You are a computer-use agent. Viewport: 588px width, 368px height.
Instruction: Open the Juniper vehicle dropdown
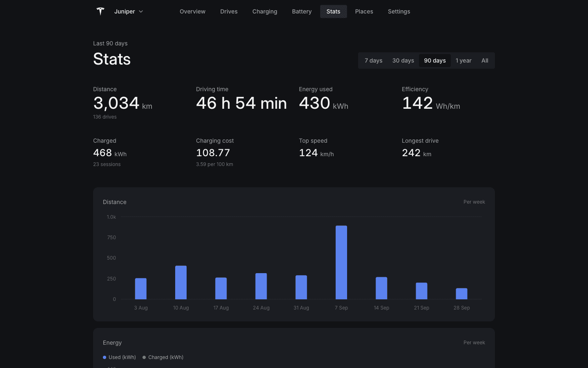[129, 11]
